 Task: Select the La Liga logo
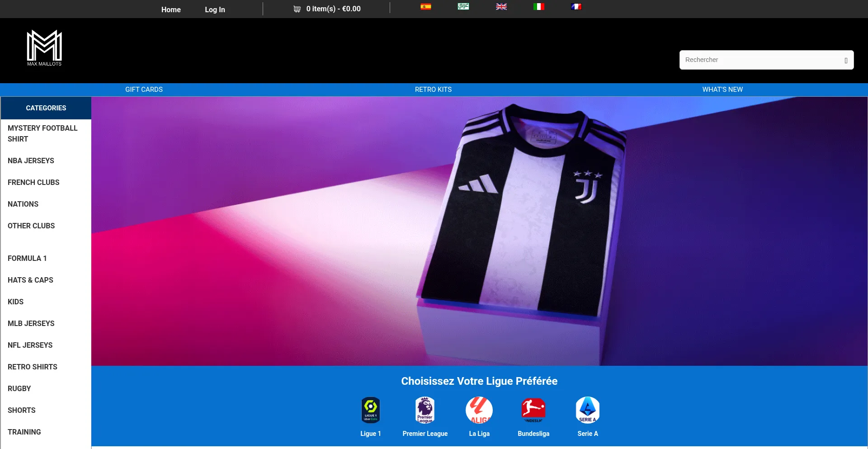[x=479, y=410]
